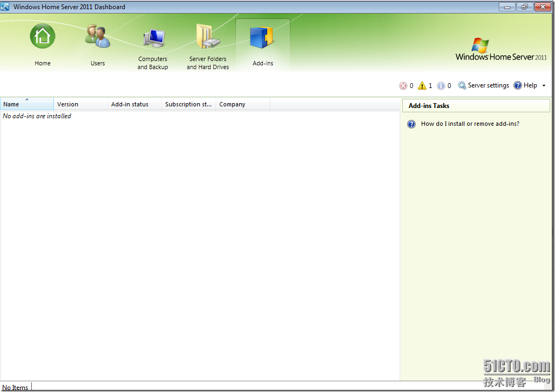Click the critical alert count '0'

coord(411,86)
